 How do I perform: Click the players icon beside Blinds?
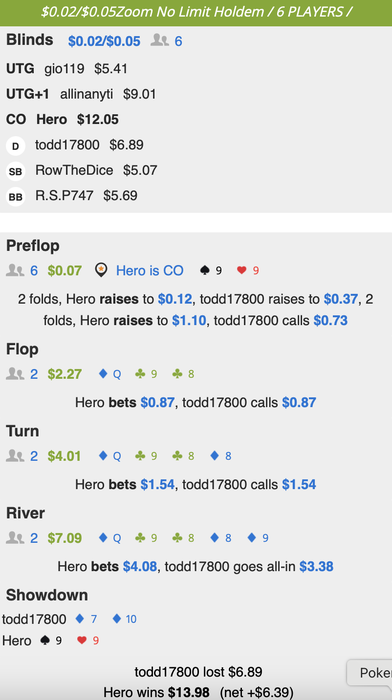click(159, 41)
